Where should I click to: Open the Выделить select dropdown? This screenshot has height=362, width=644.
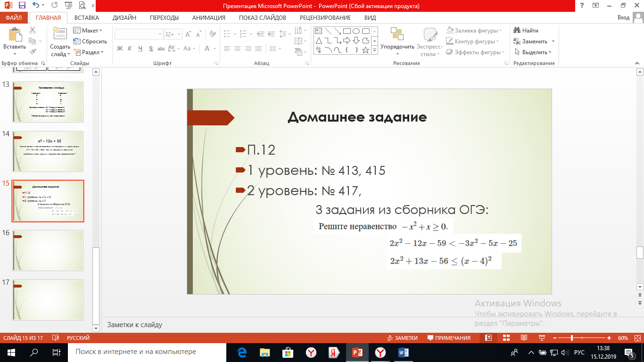point(533,52)
